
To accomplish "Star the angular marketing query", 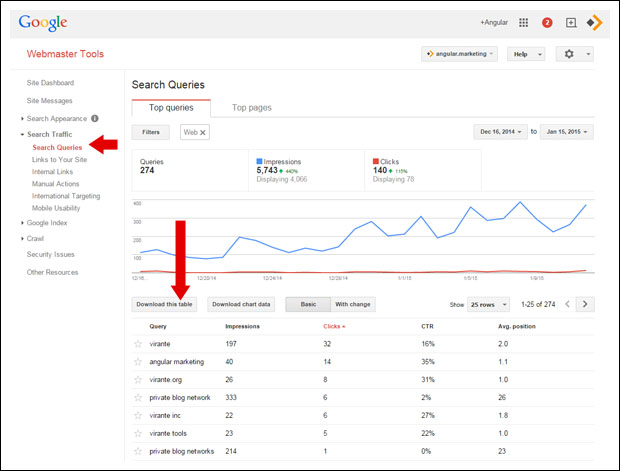I will click(x=138, y=361).
